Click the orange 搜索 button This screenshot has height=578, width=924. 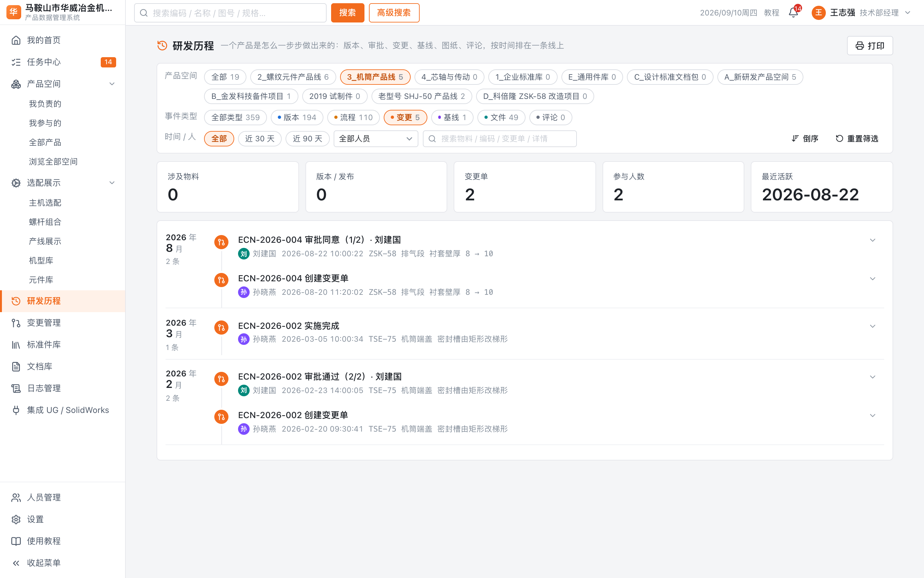pyautogui.click(x=347, y=13)
